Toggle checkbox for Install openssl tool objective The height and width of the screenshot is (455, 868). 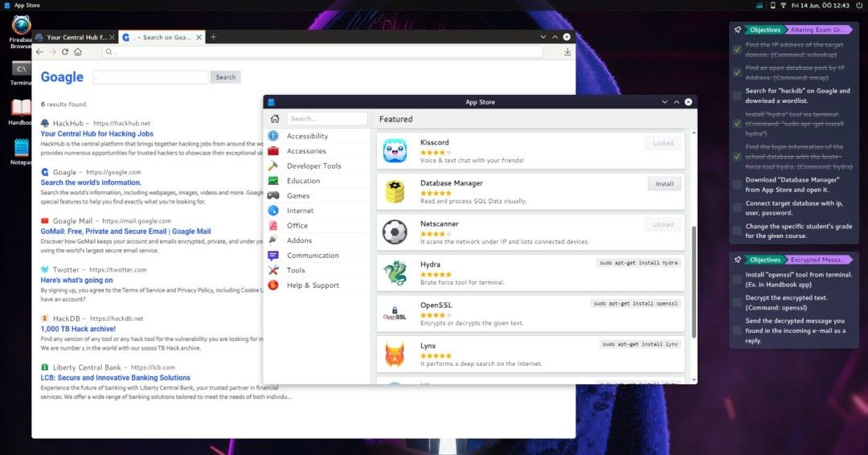[x=737, y=280]
